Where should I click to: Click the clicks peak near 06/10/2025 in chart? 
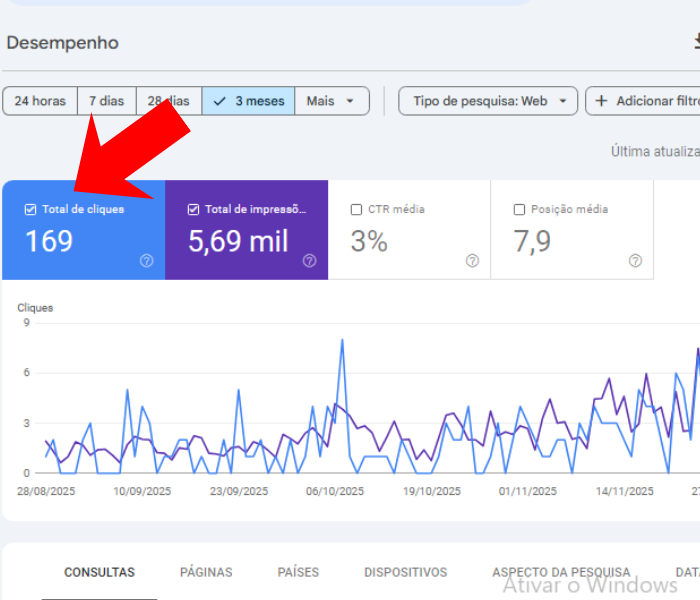342,340
